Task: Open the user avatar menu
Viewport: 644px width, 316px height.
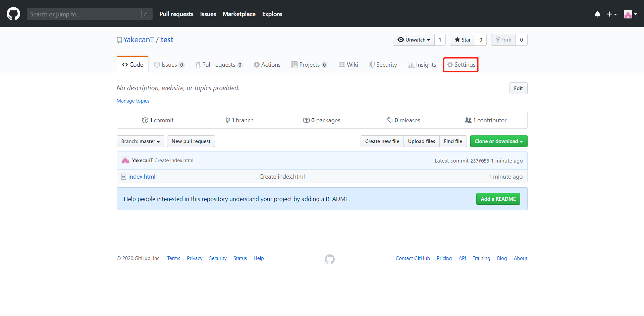Action: coord(630,14)
